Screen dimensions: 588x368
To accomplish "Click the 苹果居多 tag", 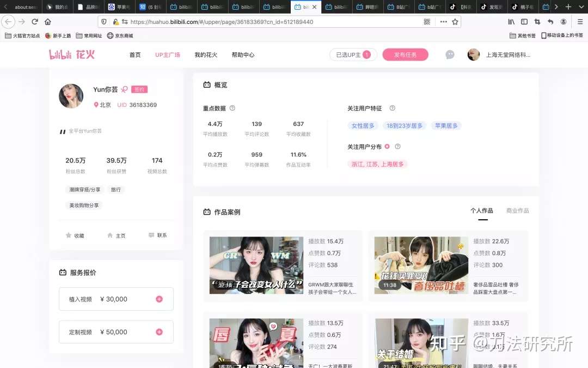I will 446,126.
